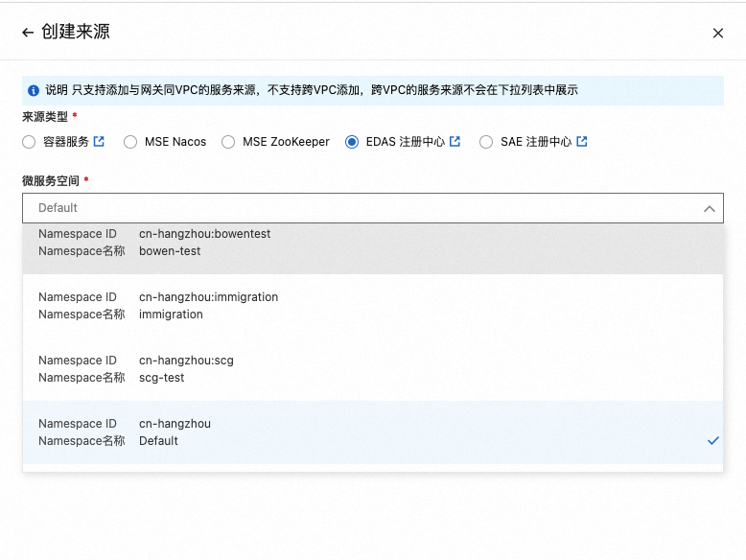
Task: Collapse the 微服务空间 dropdown via its chevron
Action: [710, 208]
